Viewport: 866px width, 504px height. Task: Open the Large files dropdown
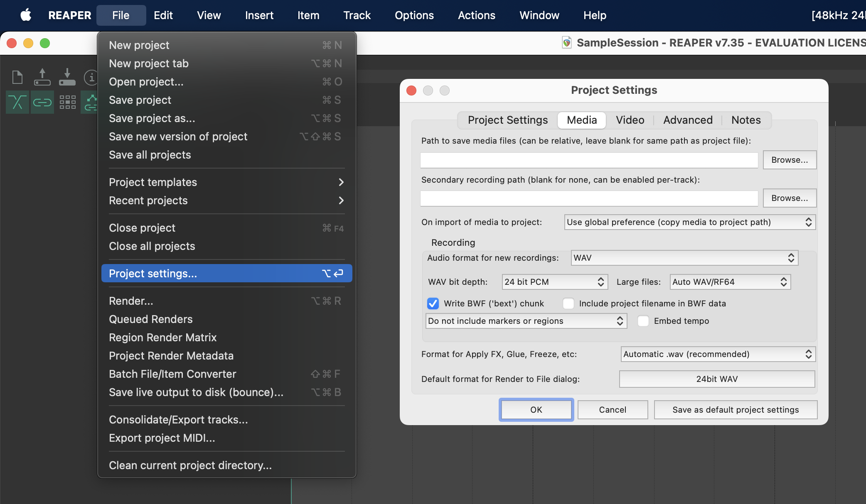[x=730, y=282]
